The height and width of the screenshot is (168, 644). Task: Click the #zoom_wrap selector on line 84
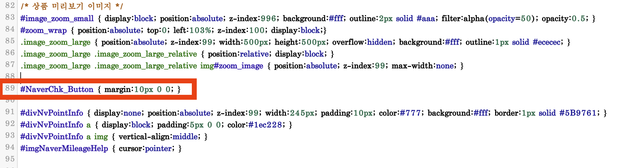pos(44,30)
